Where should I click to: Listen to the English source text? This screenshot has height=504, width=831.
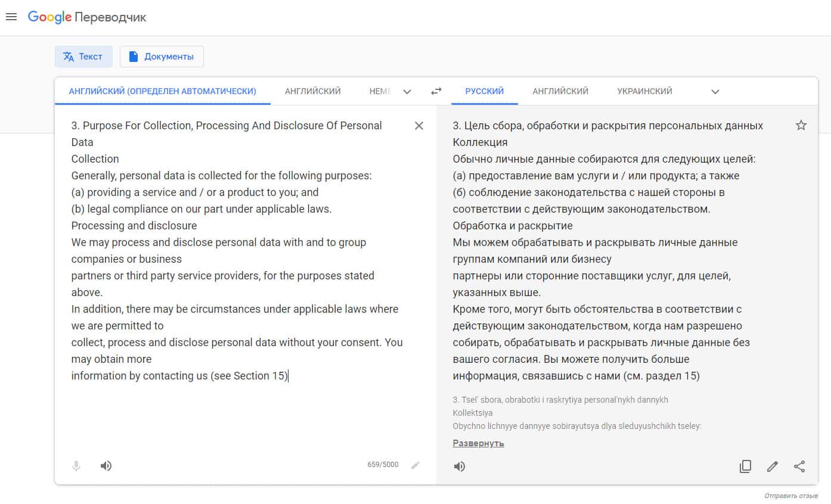[106, 466]
